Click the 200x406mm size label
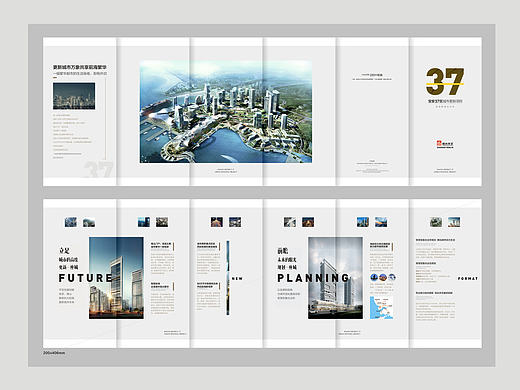This screenshot has width=520, height=390. click(x=54, y=353)
